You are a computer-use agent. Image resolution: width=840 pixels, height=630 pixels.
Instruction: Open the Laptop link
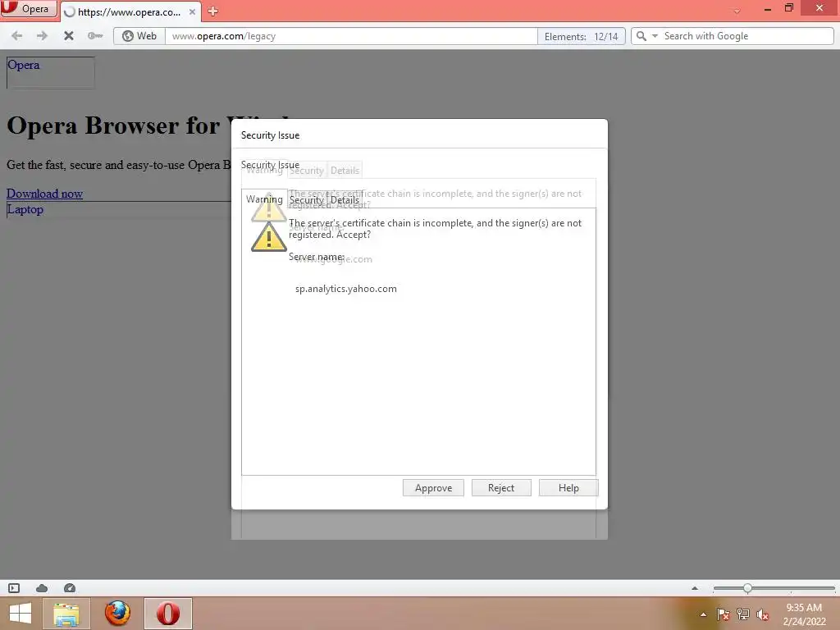pyautogui.click(x=25, y=209)
